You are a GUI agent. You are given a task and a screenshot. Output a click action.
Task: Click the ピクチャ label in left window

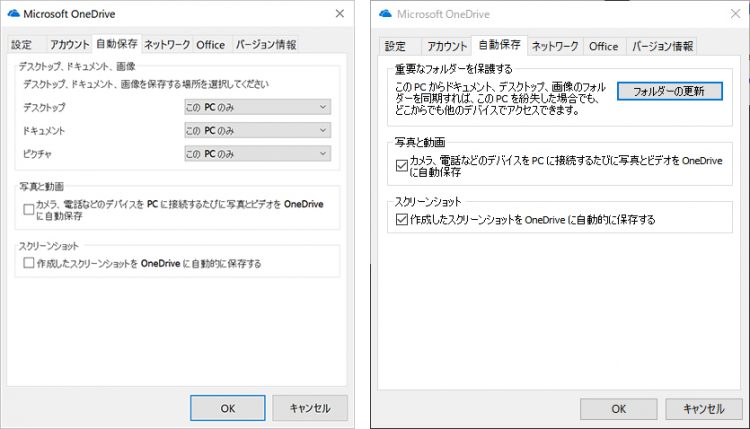click(37, 154)
